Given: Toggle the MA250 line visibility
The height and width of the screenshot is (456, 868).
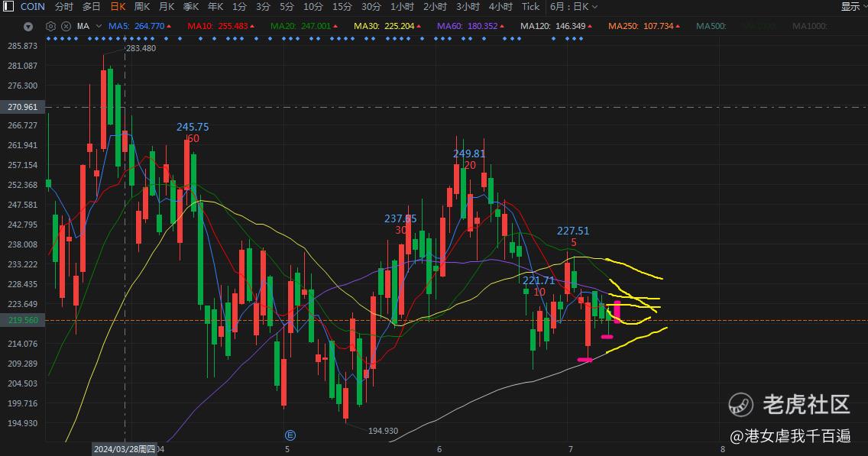Looking at the screenshot, I should 644,26.
